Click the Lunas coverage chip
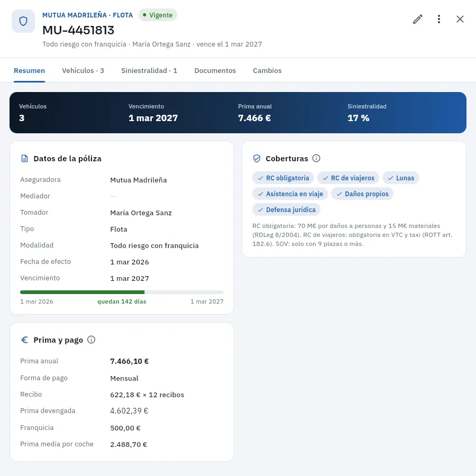The image size is (476, 476). tap(400, 178)
